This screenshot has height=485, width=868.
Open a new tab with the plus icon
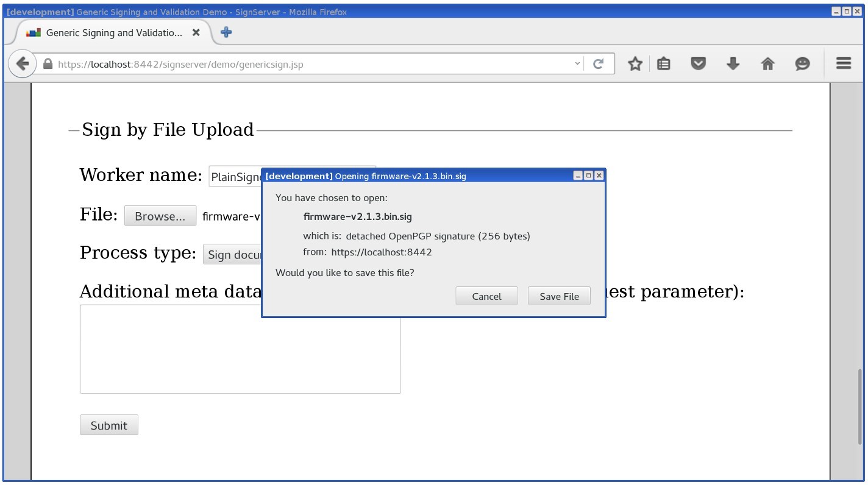point(226,33)
